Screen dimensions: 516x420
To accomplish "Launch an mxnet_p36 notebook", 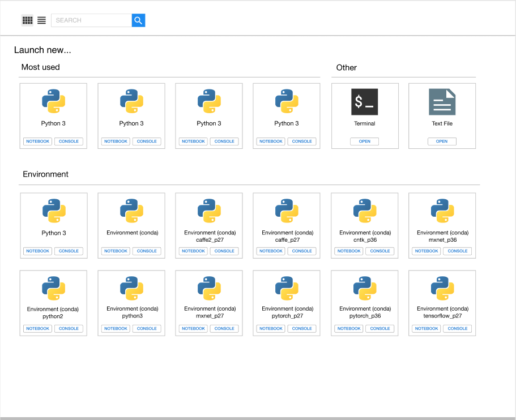I will tap(427, 251).
